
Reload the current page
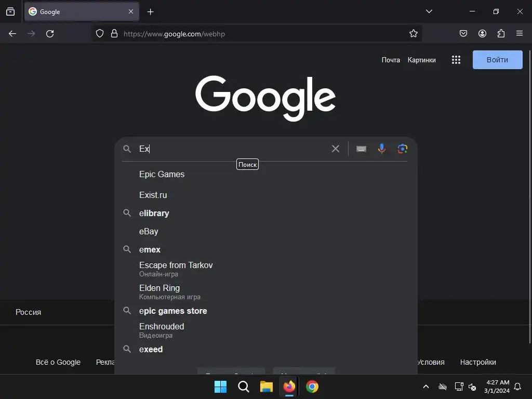click(50, 34)
